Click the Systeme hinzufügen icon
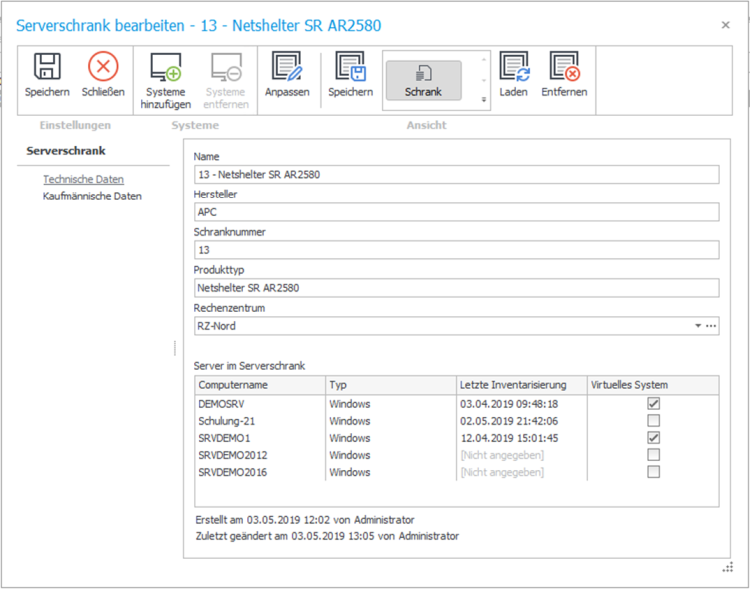 165,69
